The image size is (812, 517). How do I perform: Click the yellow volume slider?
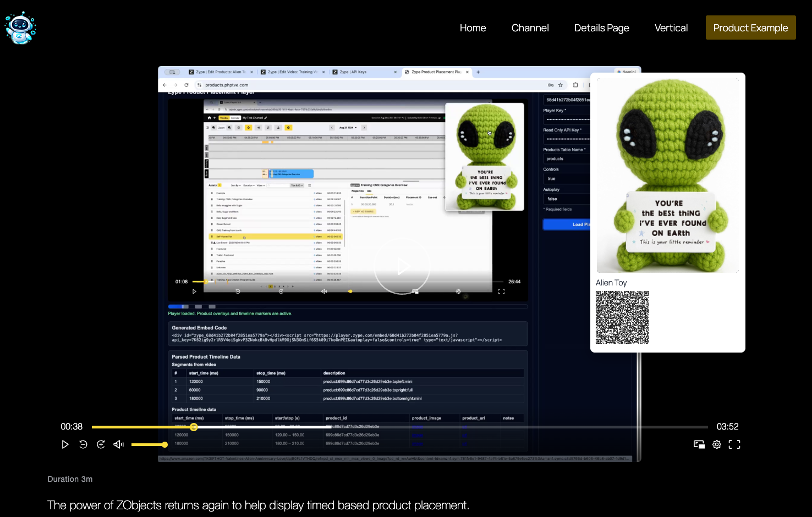point(149,444)
